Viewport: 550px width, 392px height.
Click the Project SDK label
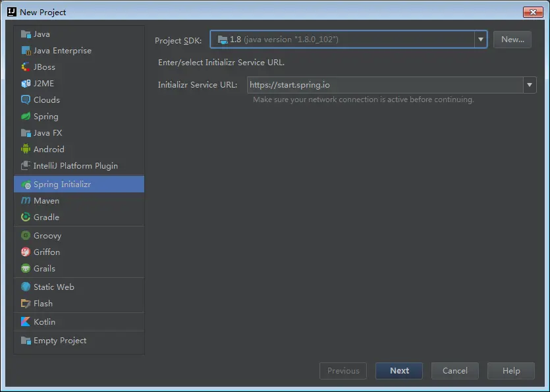coord(179,41)
